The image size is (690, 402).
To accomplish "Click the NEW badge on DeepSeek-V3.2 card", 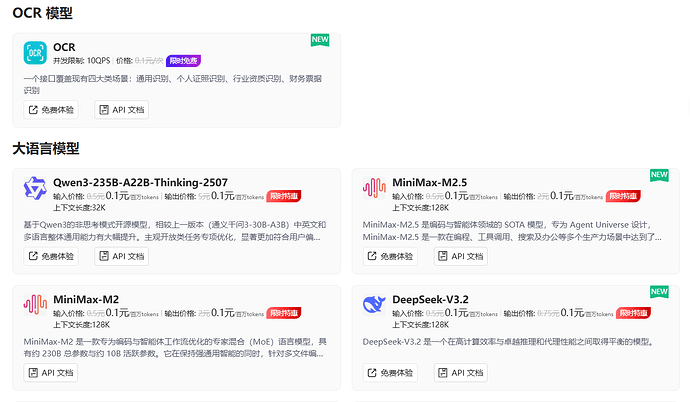I will click(659, 292).
